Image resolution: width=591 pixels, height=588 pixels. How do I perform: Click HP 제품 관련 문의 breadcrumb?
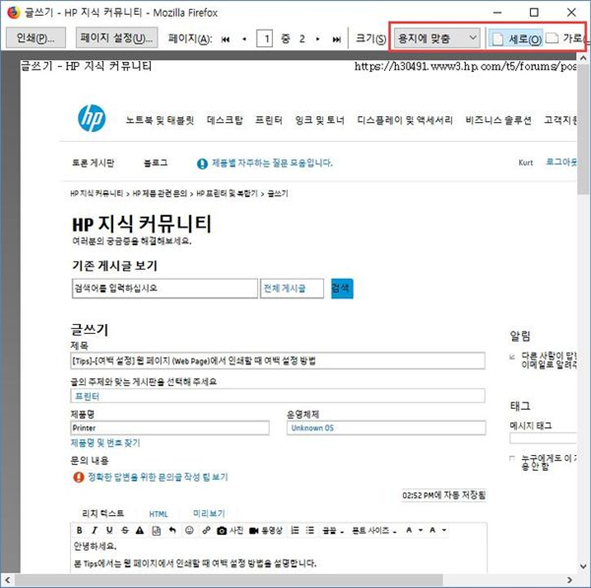[x=160, y=193]
